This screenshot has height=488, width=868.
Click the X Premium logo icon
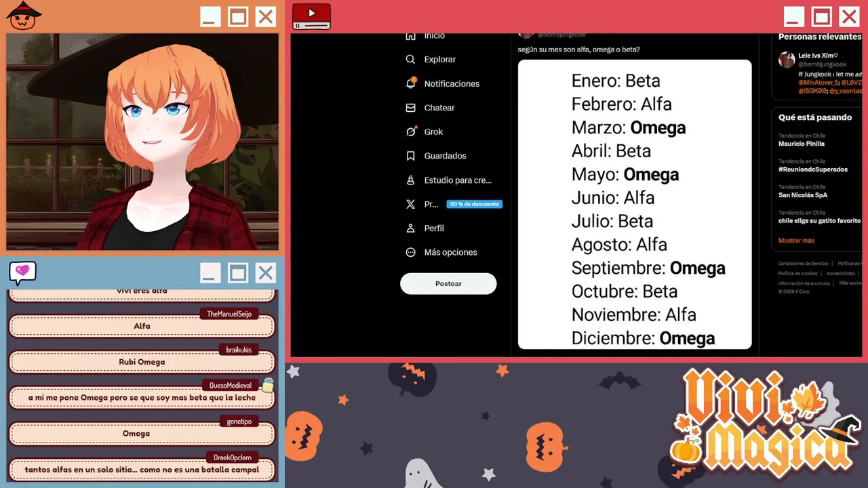(410, 204)
